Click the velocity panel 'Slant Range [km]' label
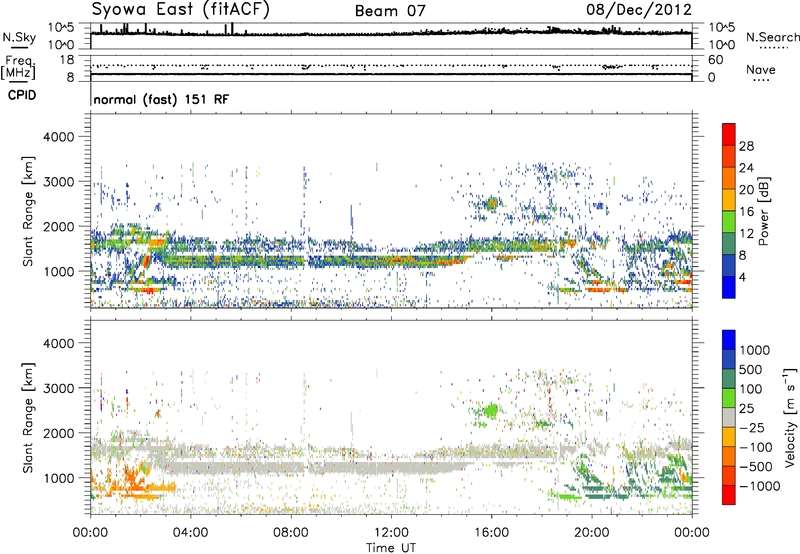The width and height of the screenshot is (800, 554). (28, 418)
